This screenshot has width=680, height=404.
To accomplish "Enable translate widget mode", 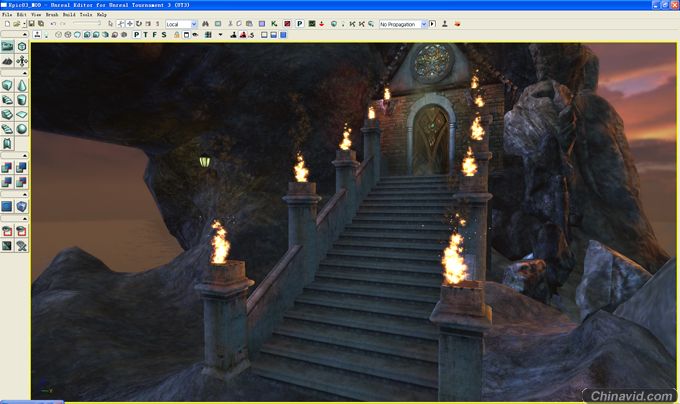I will pos(130,24).
